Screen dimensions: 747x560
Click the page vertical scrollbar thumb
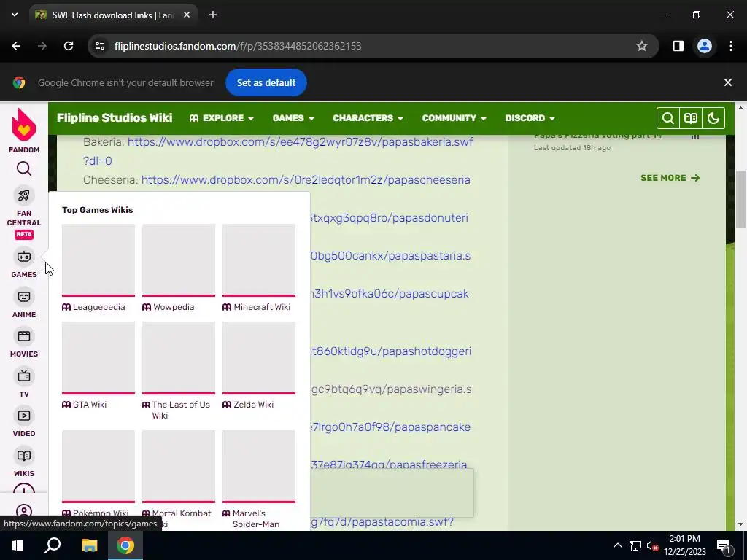coord(740,199)
